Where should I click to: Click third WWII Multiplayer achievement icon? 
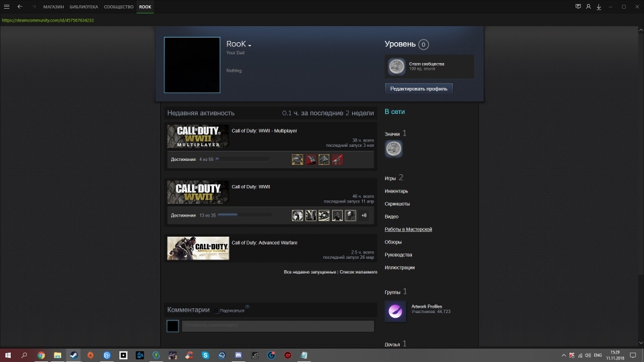point(324,160)
